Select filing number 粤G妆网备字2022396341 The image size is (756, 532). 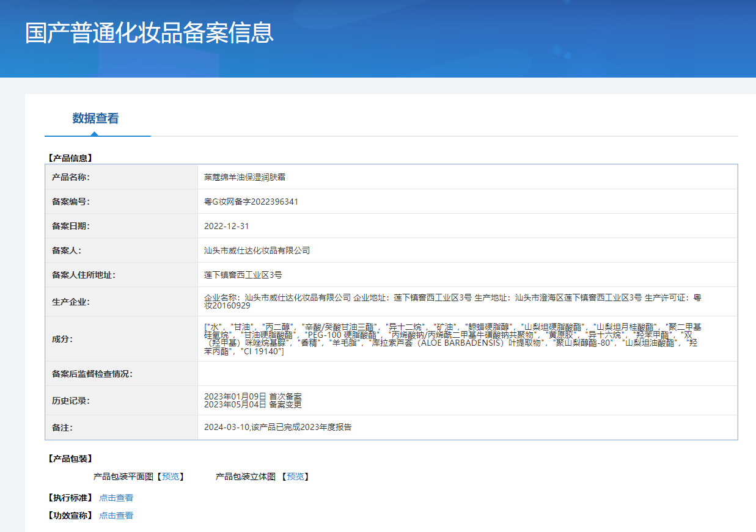[251, 202]
